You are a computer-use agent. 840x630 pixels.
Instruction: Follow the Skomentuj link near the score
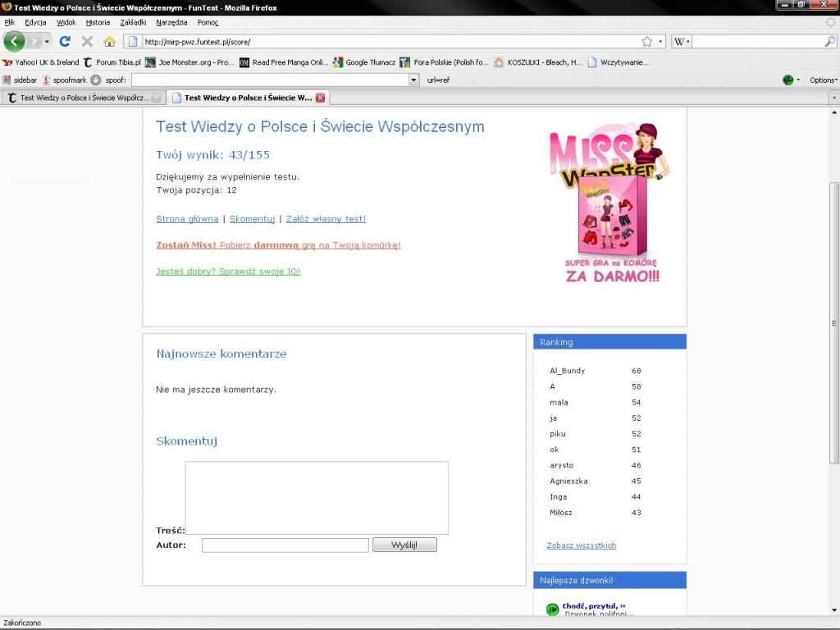[x=253, y=218]
